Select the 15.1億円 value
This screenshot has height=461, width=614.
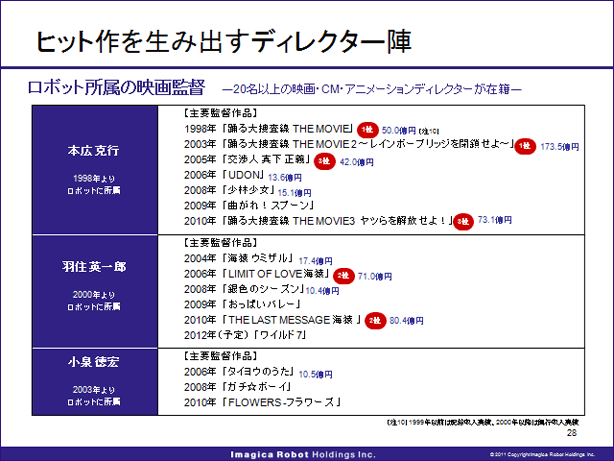pos(294,193)
